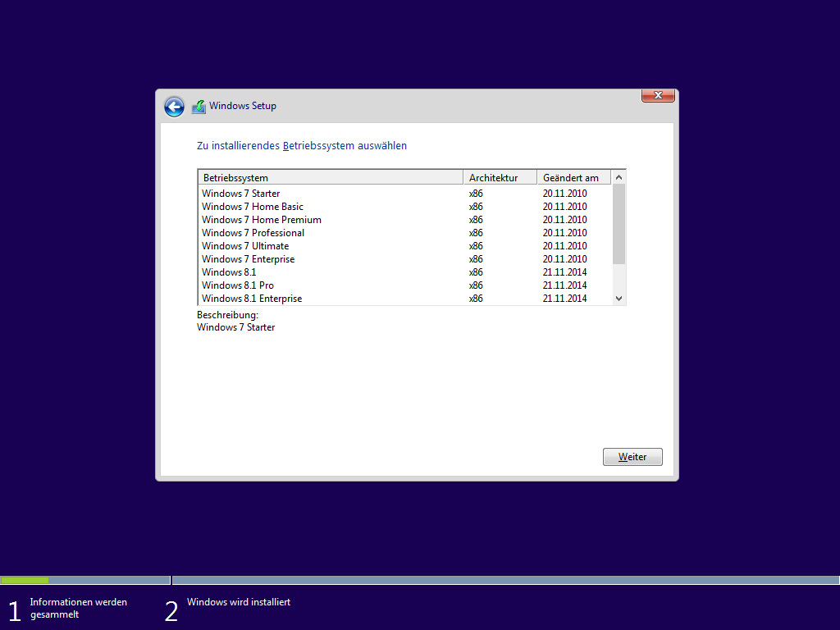Select Windows 7 Ultimate
The height and width of the screenshot is (630, 840).
pyautogui.click(x=405, y=246)
